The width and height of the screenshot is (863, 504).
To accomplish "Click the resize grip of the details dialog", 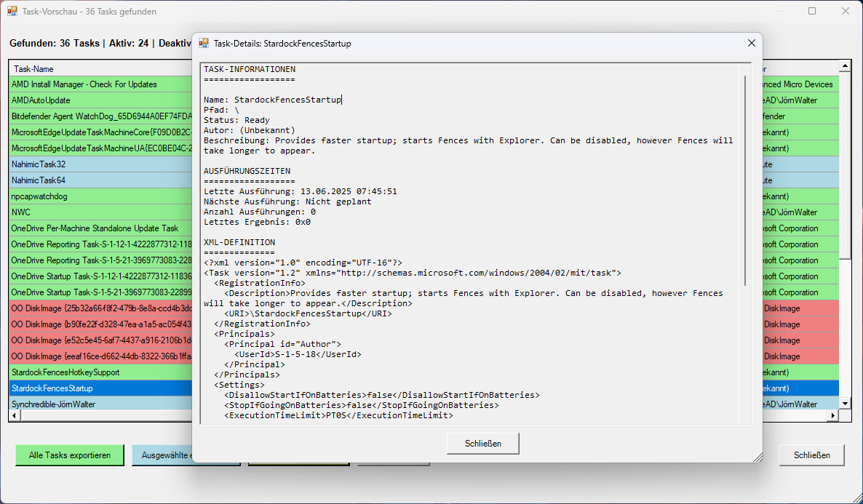I will coord(757,457).
